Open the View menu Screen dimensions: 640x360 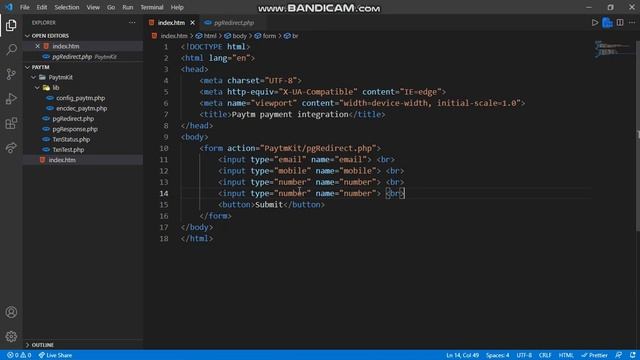click(x=93, y=7)
